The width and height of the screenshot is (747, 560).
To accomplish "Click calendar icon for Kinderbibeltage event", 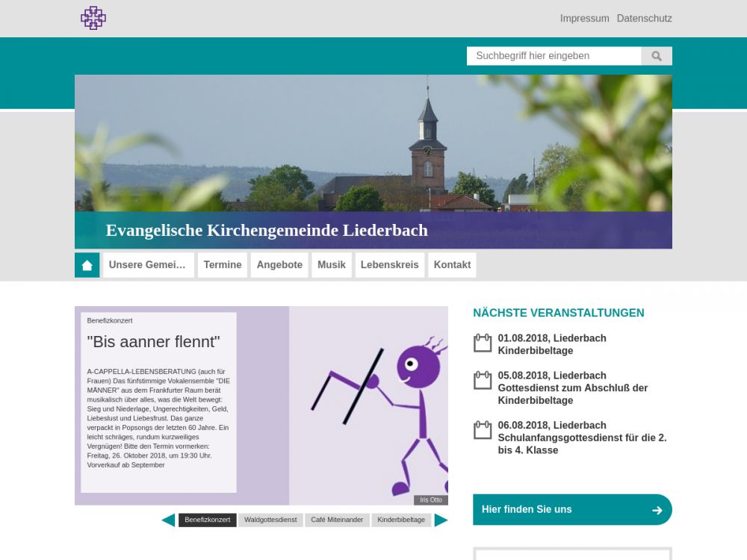I will pyautogui.click(x=483, y=343).
